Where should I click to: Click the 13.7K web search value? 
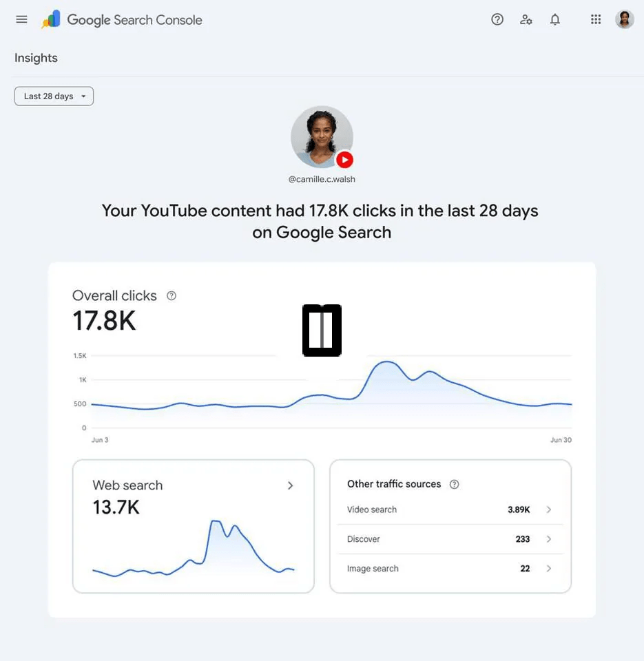click(116, 507)
